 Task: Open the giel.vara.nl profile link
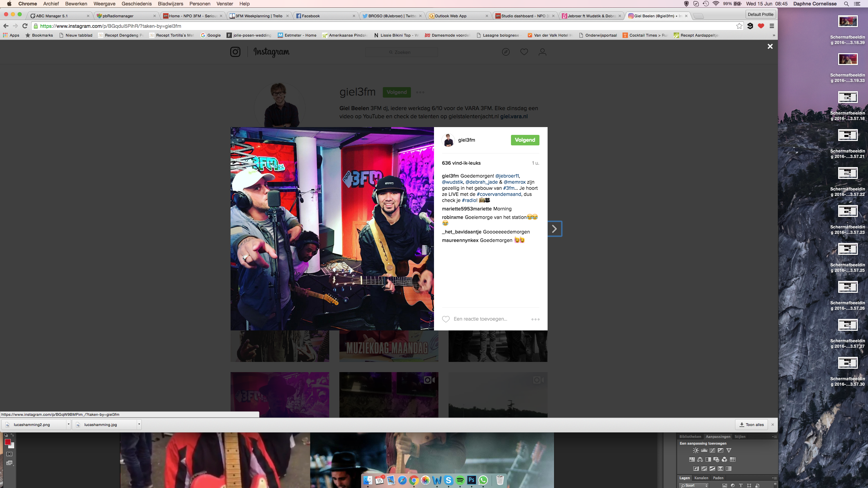click(x=514, y=116)
